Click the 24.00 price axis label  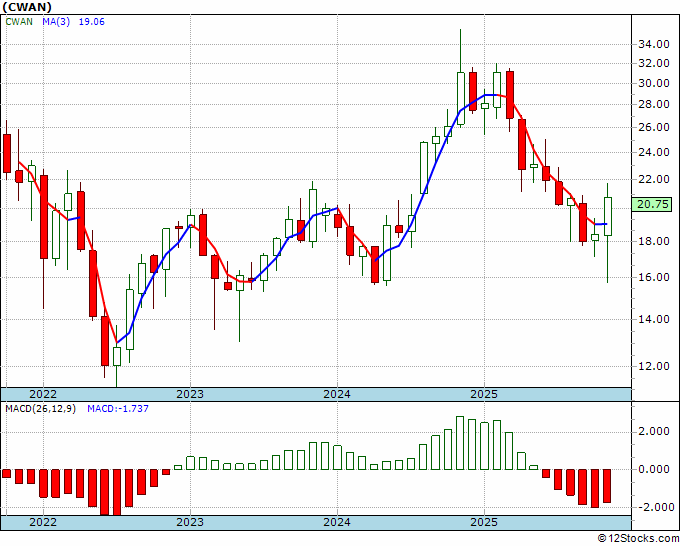[653, 152]
